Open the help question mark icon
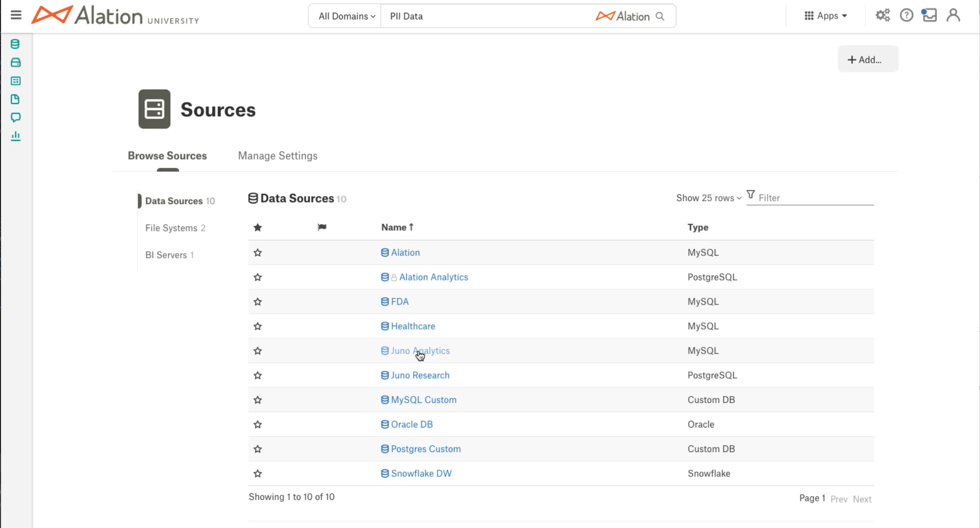 [906, 15]
